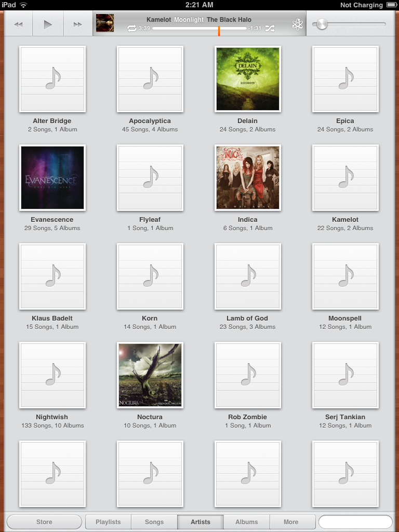Screen dimensions: 399x532
Task: Toggle the shuffle icon
Action: (270, 28)
